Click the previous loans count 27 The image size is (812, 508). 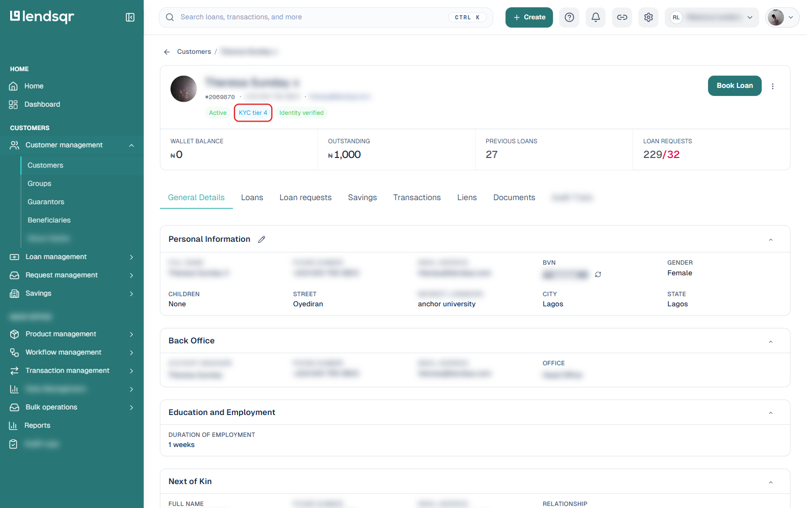pos(492,154)
